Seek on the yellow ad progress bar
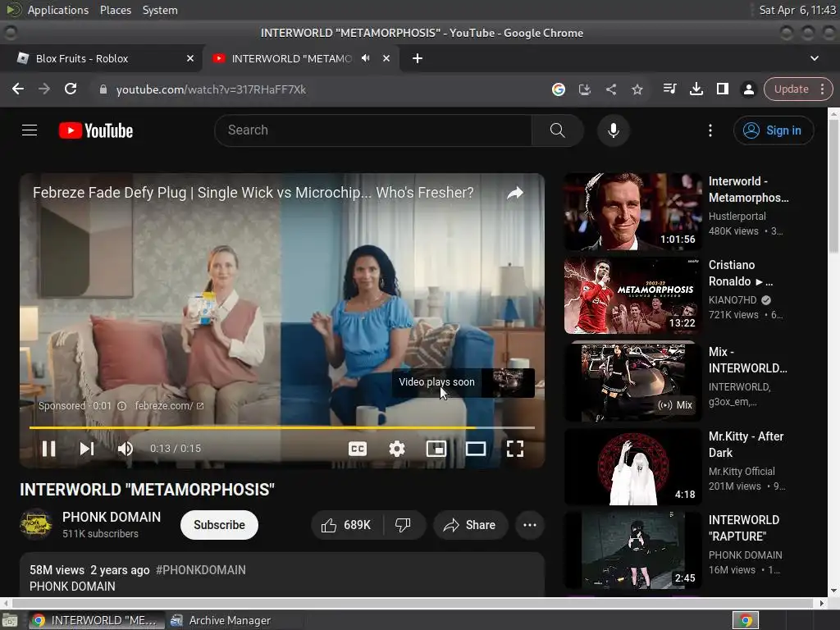This screenshot has width=840, height=630. point(282,427)
